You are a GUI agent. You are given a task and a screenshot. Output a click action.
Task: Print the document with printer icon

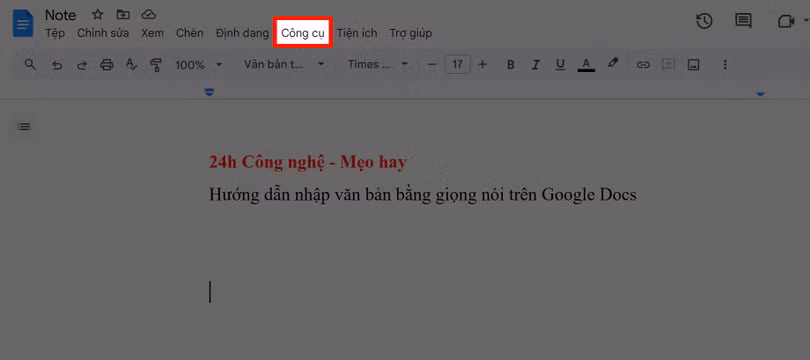pyautogui.click(x=106, y=65)
